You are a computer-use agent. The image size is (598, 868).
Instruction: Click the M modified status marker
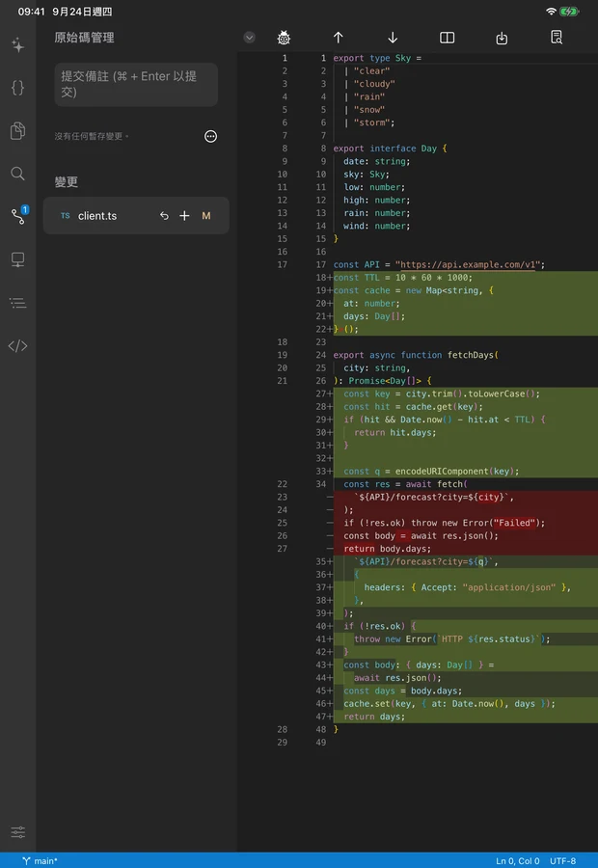pyautogui.click(x=206, y=216)
